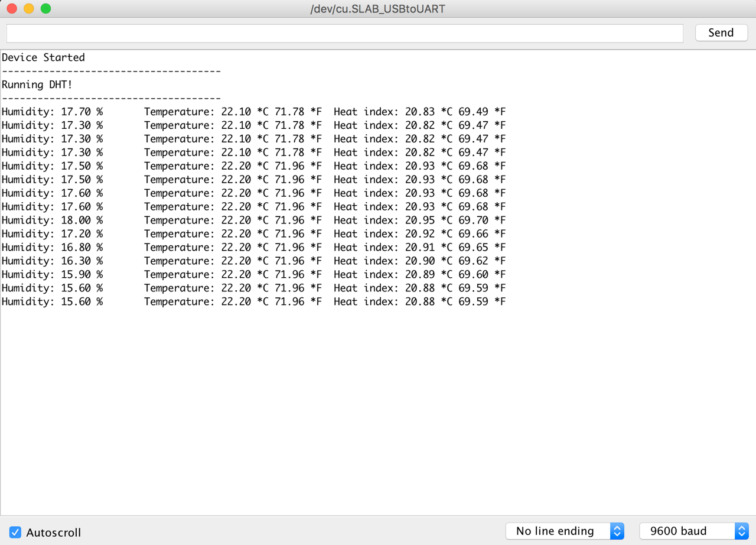Screen dimensions: 756x545
Task: Disable the Autoscroll checkbox
Action: pos(15,532)
